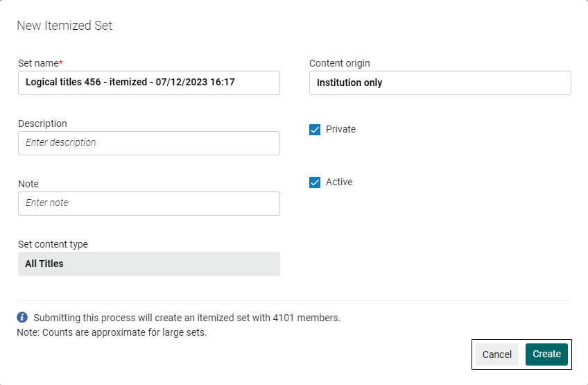Toggle the Active checkbox
This screenshot has height=385, width=588.
[315, 182]
